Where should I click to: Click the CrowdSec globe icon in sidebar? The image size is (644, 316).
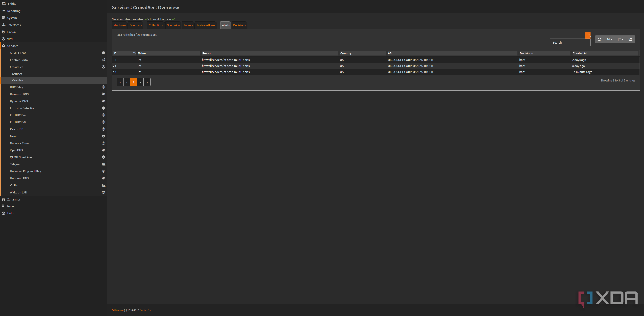point(103,67)
